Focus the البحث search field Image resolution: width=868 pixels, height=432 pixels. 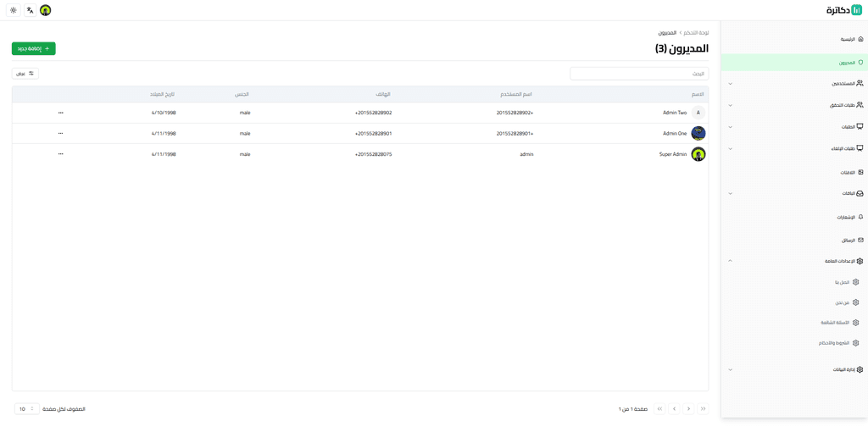(639, 74)
